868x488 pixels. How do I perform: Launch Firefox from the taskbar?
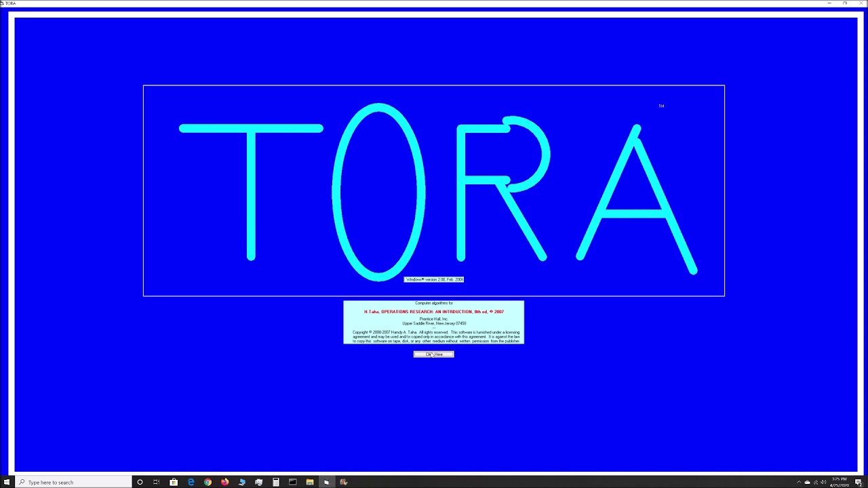(224, 482)
